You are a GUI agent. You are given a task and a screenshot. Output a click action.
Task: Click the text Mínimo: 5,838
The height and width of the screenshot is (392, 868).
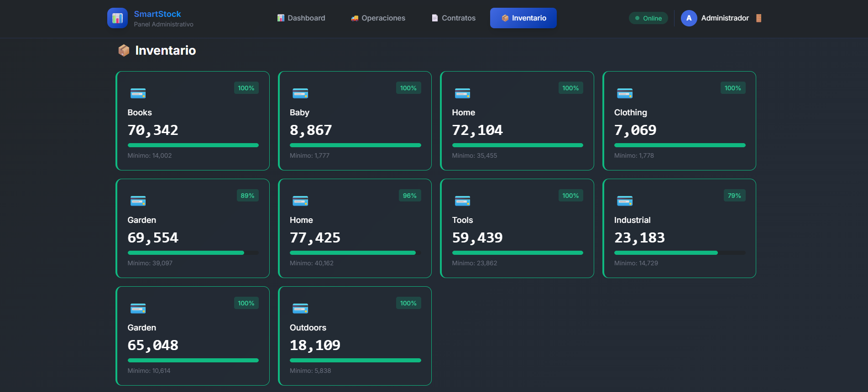[x=310, y=371]
